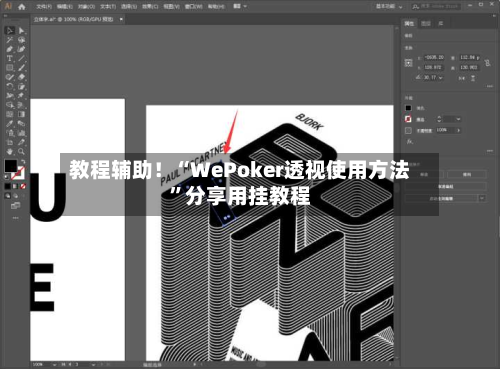The height and width of the screenshot is (369, 500).
Task: Select the Magic Wand tool
Action: click(x=9, y=40)
